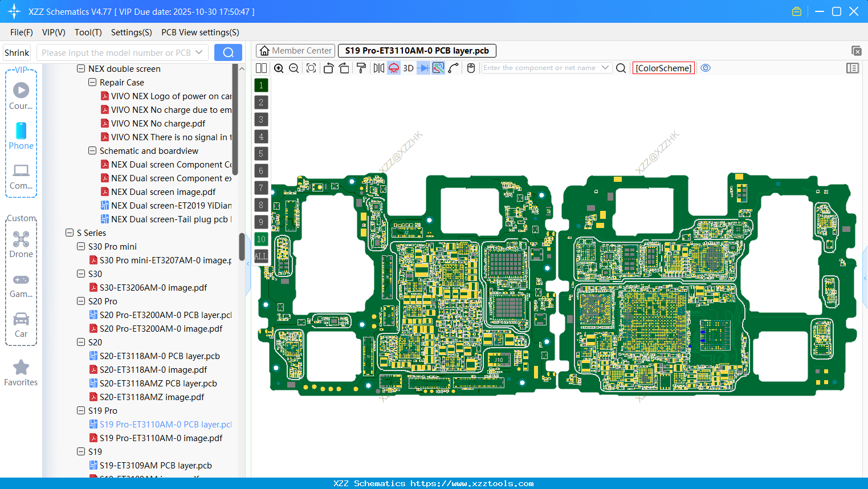Click the mirror/flip board icon

click(378, 68)
